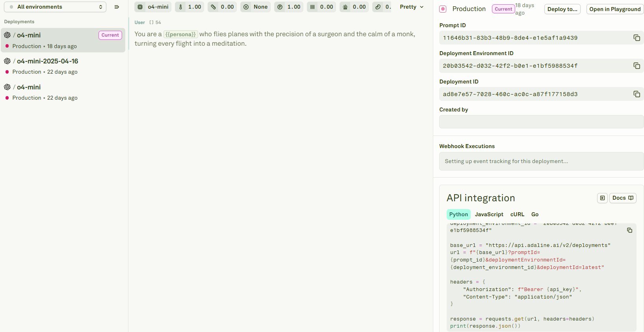Click the Current badge on the first deployment
The width and height of the screenshot is (644, 332).
point(110,35)
